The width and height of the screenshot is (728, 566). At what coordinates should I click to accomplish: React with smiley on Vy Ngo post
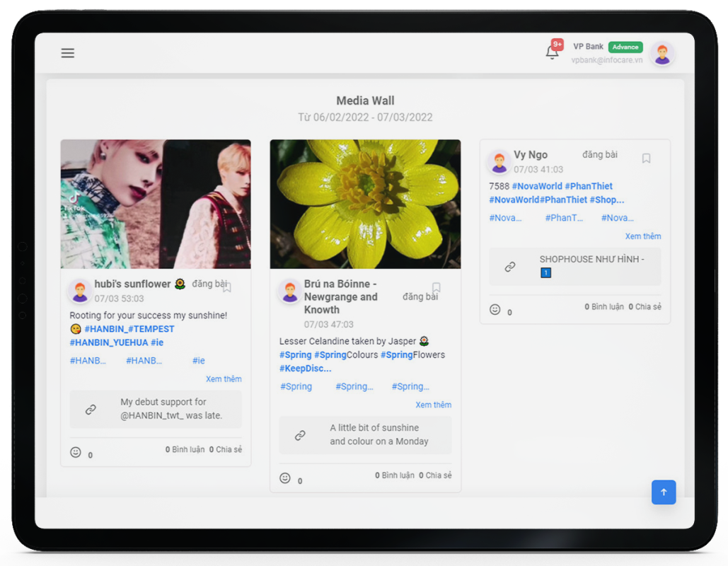tap(495, 309)
